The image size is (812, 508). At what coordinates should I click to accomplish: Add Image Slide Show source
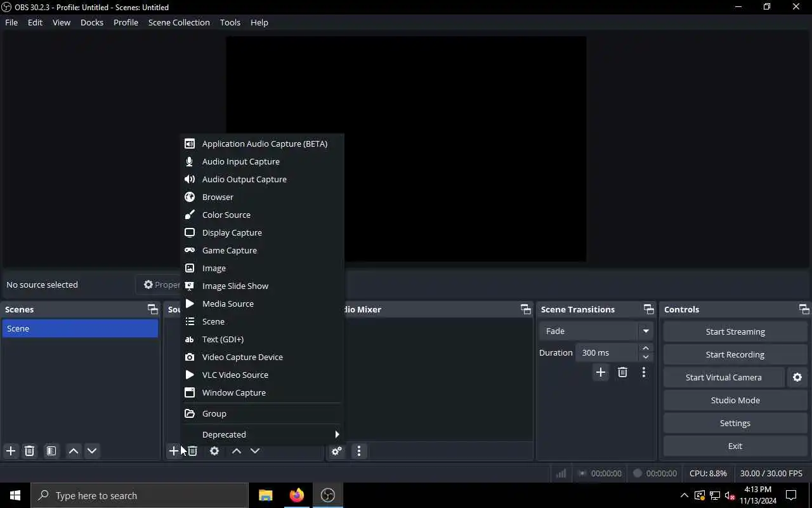coord(262,286)
